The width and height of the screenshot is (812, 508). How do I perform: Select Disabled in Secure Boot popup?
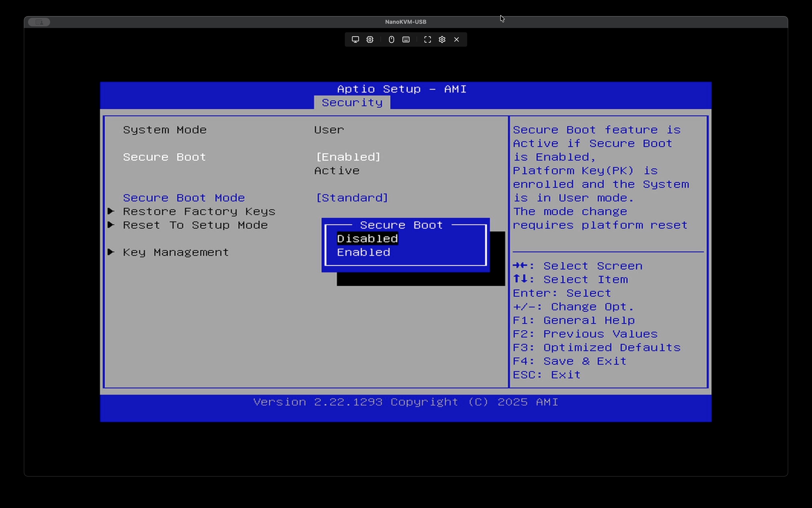click(x=367, y=239)
